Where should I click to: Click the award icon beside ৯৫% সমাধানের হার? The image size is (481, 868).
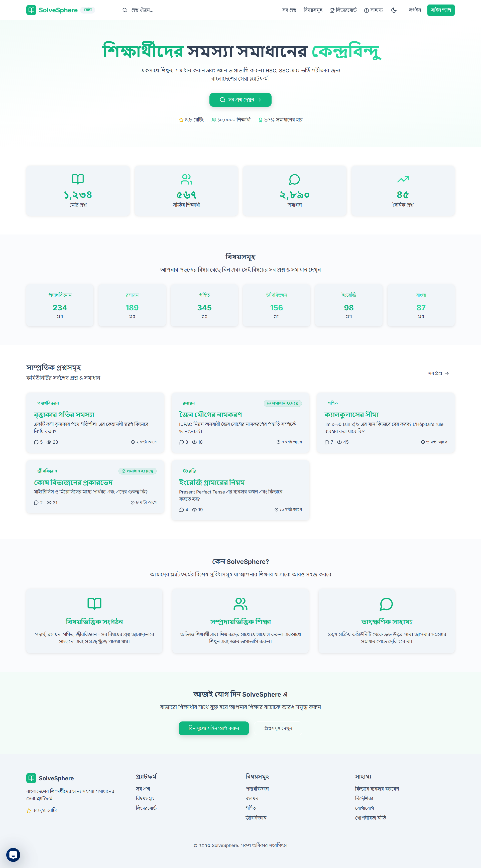pyautogui.click(x=261, y=120)
